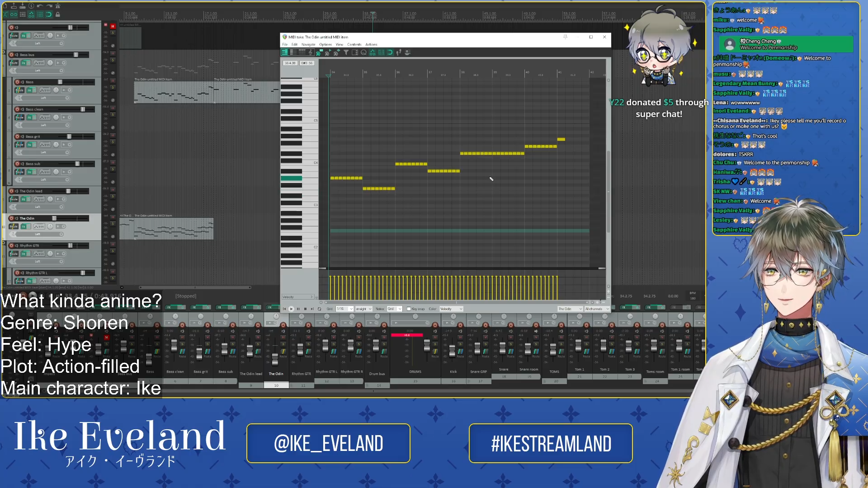Image resolution: width=868 pixels, height=488 pixels.
Task: Open project info icon in main toolbar
Action: tap(31, 6)
